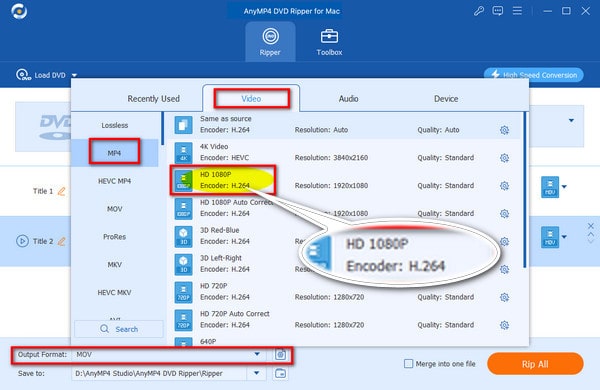Select Lossless format category

[115, 125]
